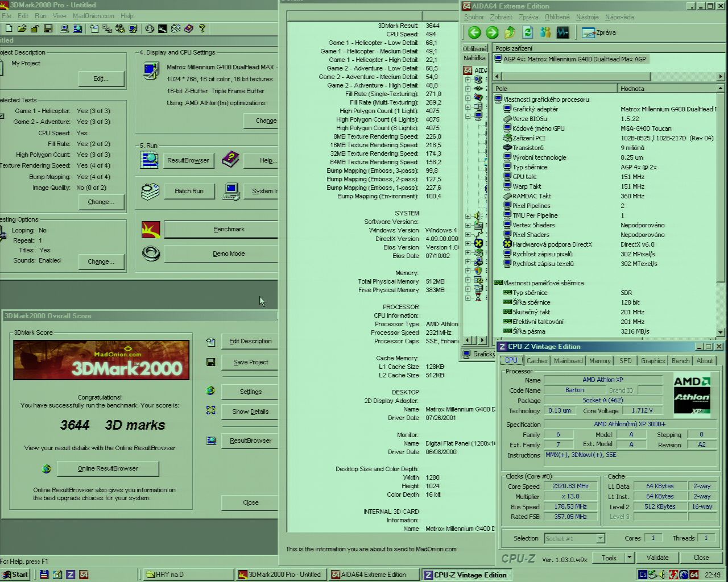Screen dimensions: 728x582
Task: Collapse the expanded minus node in AIDA64 tree
Action: [468, 115]
